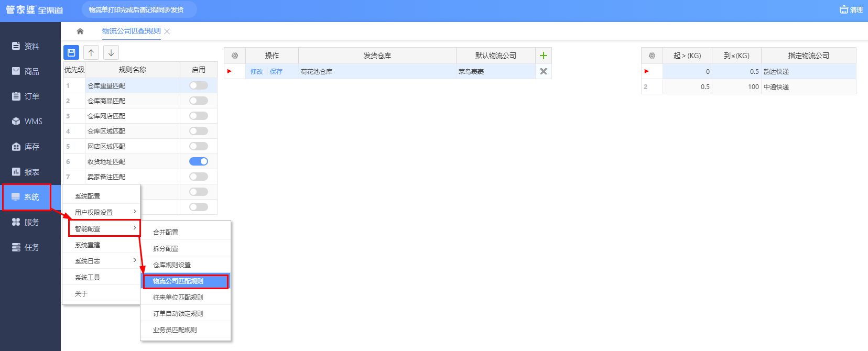Screen dimensions: 868x351
Task: Move rule up with up-arrow button
Action: [x=91, y=52]
